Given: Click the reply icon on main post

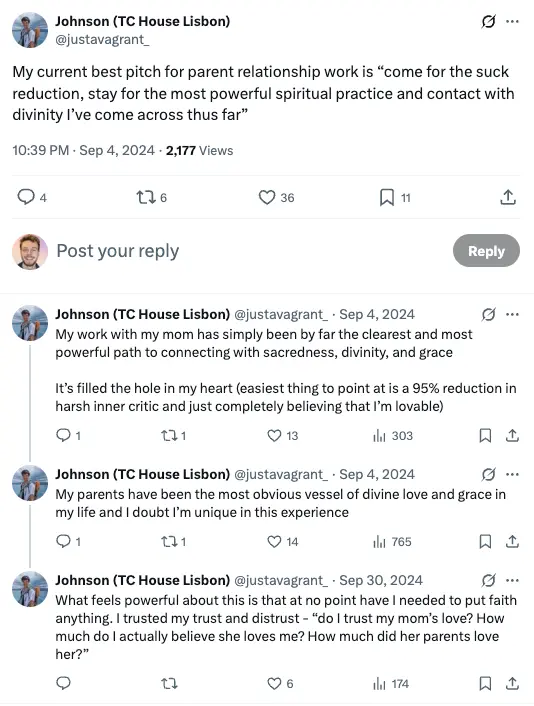Looking at the screenshot, I should [x=26, y=197].
